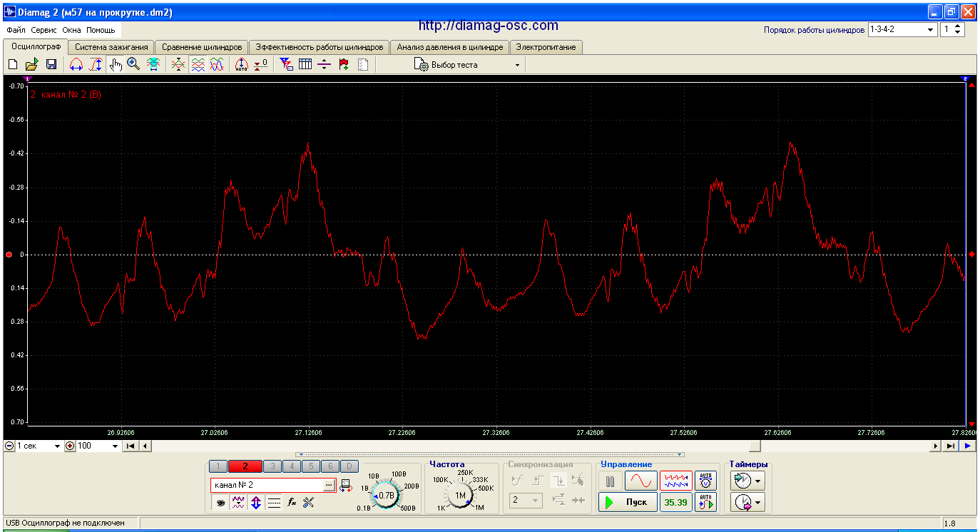Toggle the red sine wave mode button
980x532 pixels.
[641, 480]
